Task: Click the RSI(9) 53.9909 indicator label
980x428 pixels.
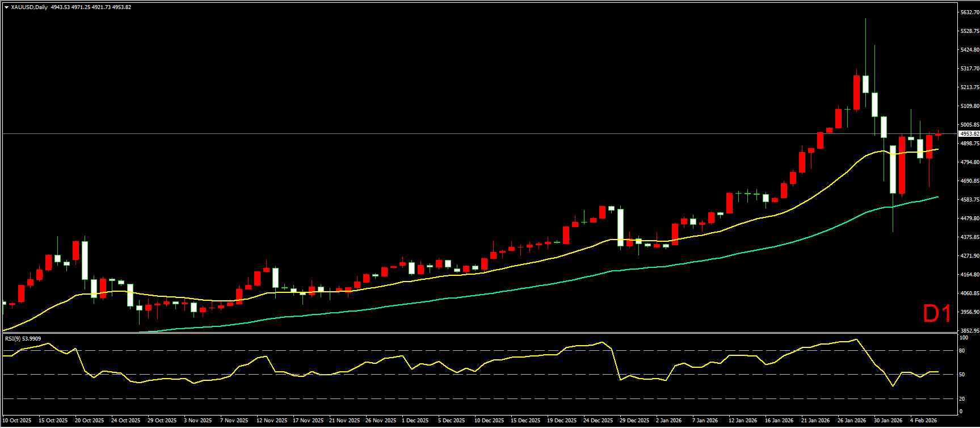Action: (23, 338)
